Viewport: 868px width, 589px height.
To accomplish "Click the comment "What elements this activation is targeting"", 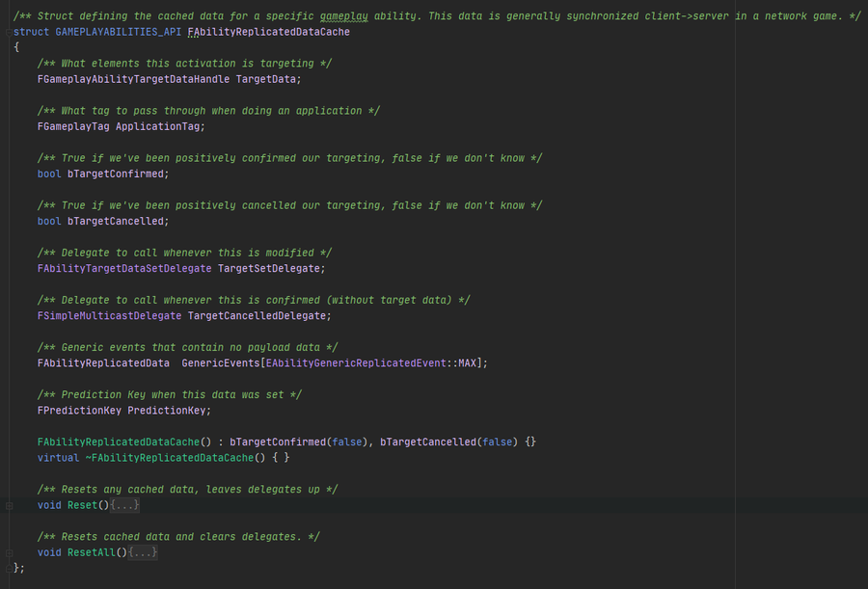I will (x=184, y=64).
